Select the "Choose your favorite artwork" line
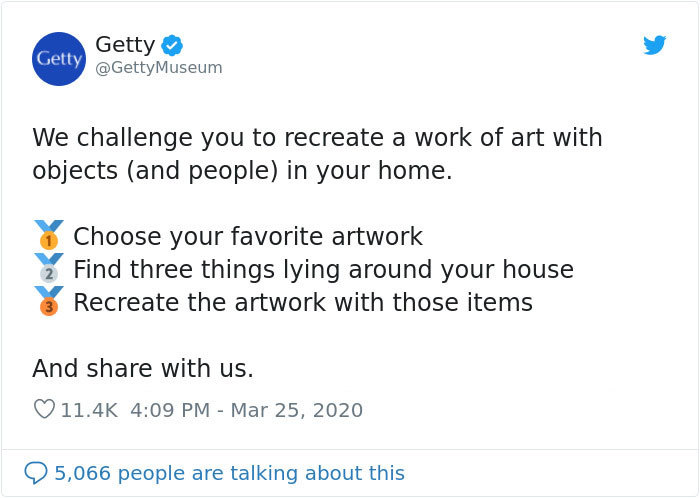 click(247, 237)
